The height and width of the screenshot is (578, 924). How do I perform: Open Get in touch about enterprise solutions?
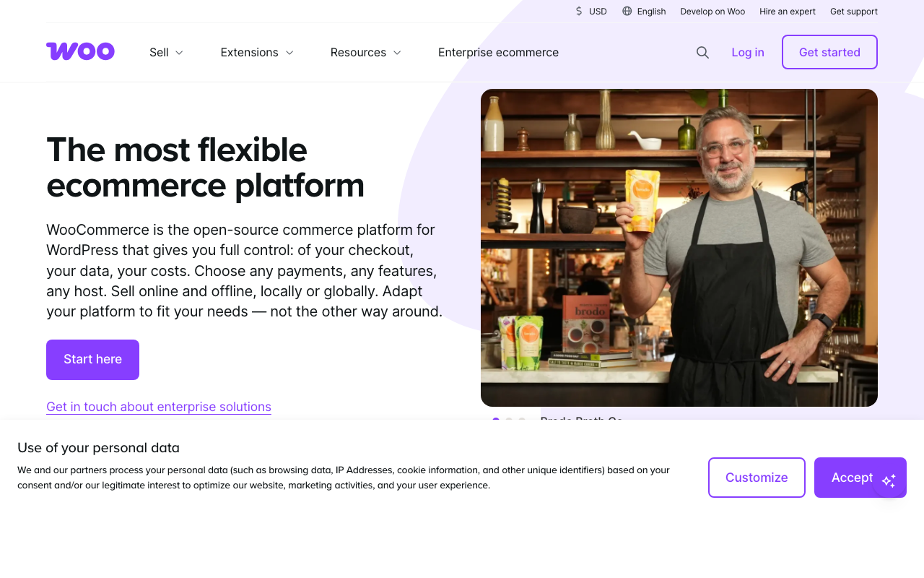tap(159, 407)
